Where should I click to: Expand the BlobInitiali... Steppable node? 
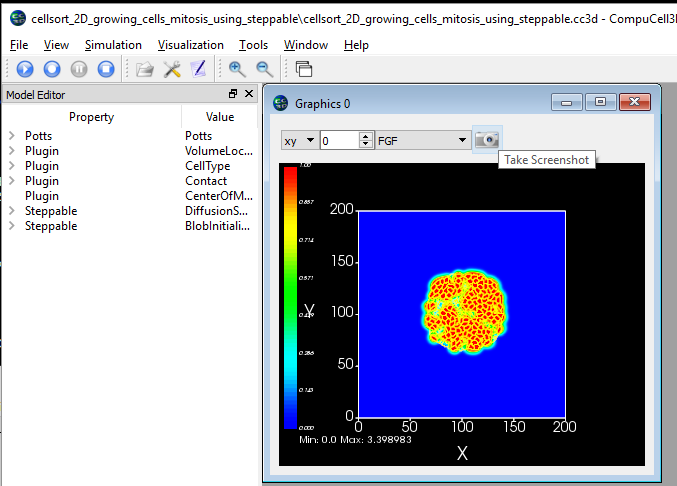[x=12, y=226]
